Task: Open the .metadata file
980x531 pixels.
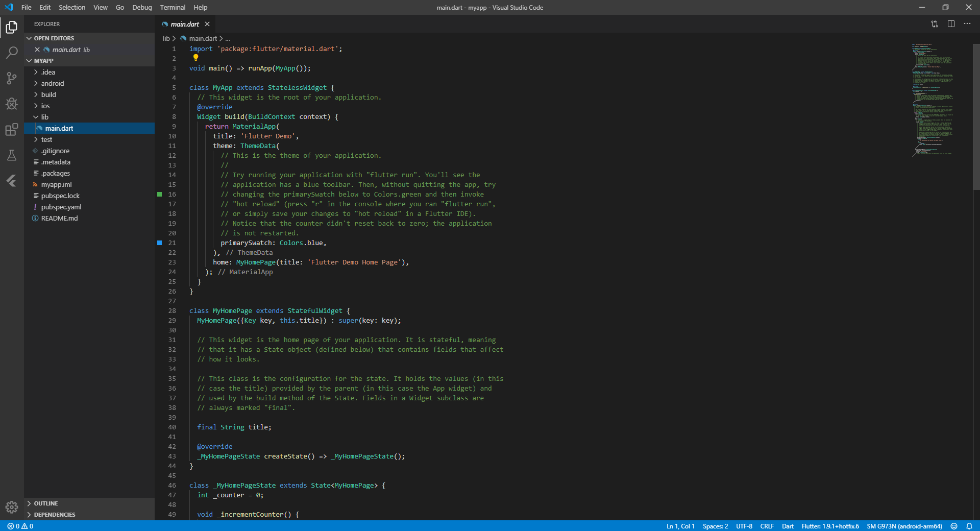Action: tap(89, 162)
